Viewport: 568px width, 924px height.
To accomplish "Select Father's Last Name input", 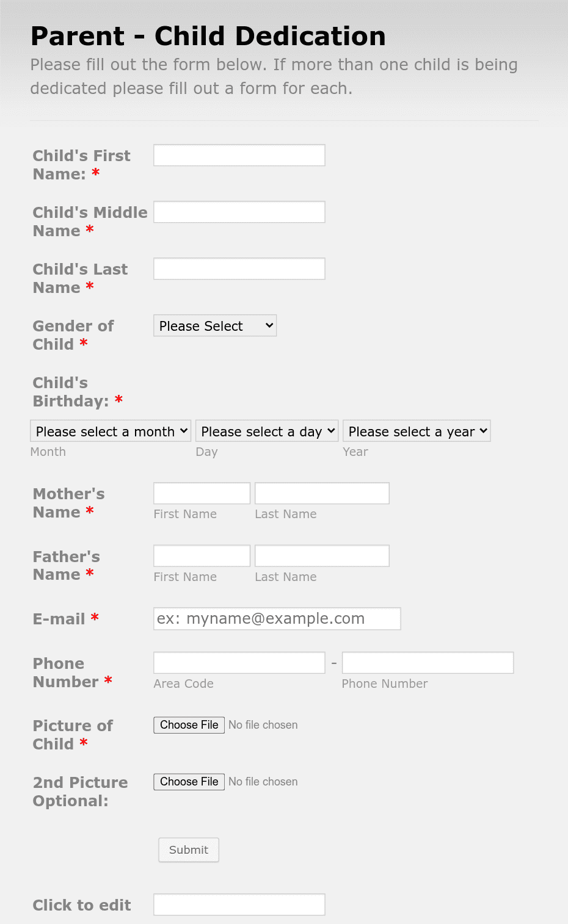I will (x=322, y=555).
